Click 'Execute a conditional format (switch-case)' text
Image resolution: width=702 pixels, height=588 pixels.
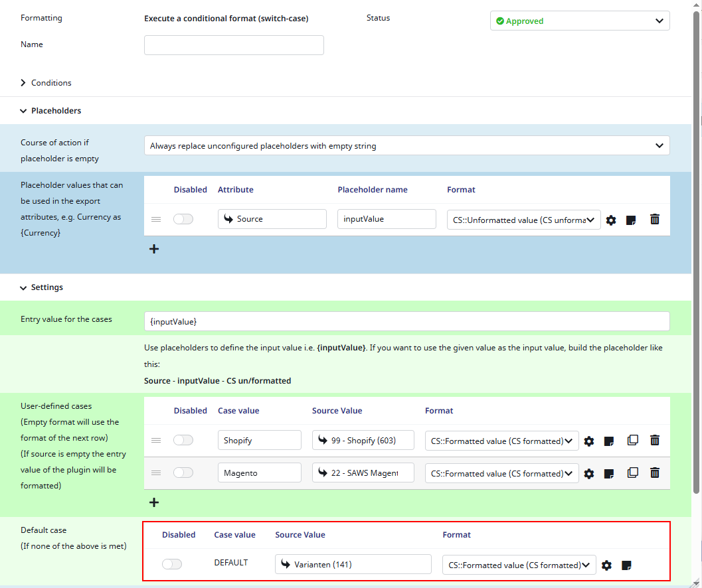point(226,19)
